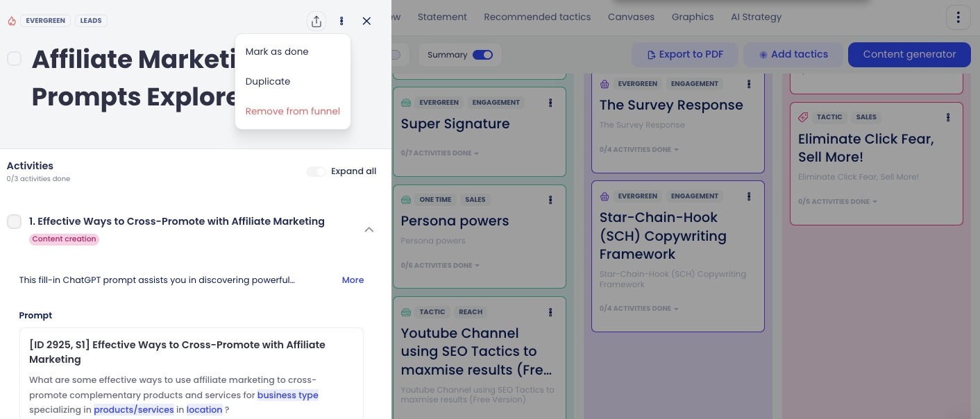This screenshot has width=980, height=419.
Task: Open the Super Signature card options menu
Action: coord(550,103)
